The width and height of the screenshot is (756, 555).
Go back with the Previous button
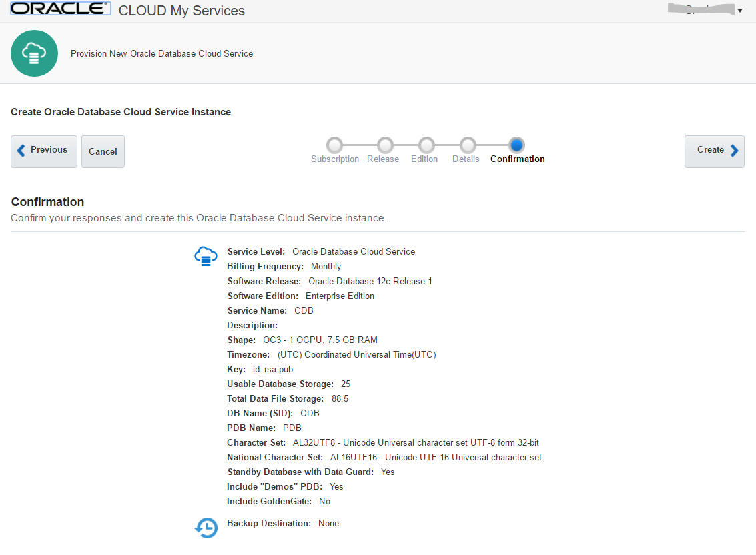pos(44,151)
